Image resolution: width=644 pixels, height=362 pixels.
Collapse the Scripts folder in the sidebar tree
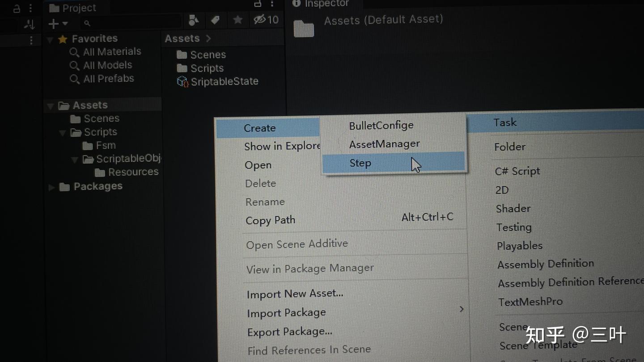coord(63,132)
